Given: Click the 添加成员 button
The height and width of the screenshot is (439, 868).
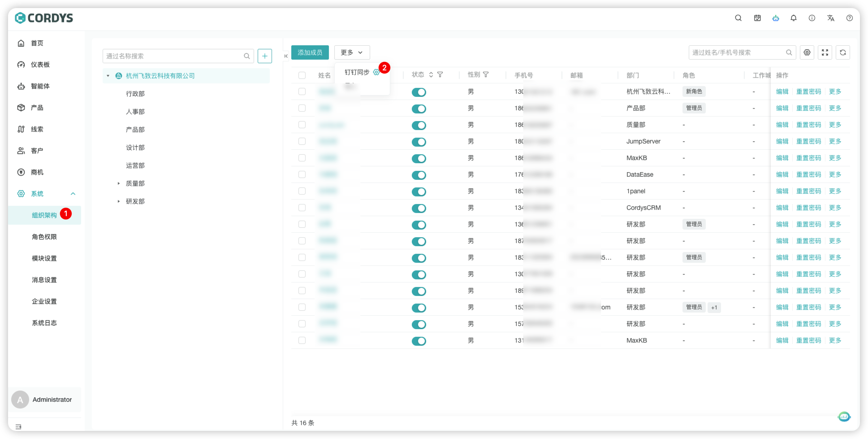Looking at the screenshot, I should pyautogui.click(x=310, y=52).
